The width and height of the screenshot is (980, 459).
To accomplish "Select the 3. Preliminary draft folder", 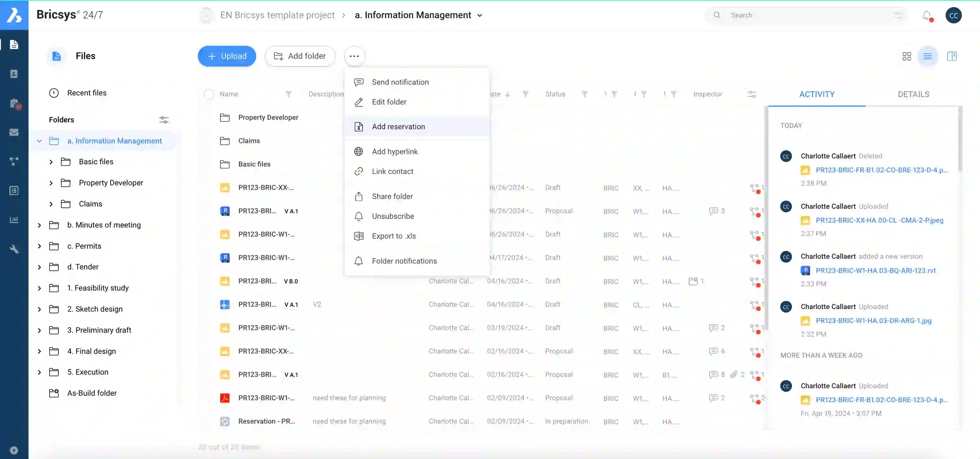I will click(99, 330).
